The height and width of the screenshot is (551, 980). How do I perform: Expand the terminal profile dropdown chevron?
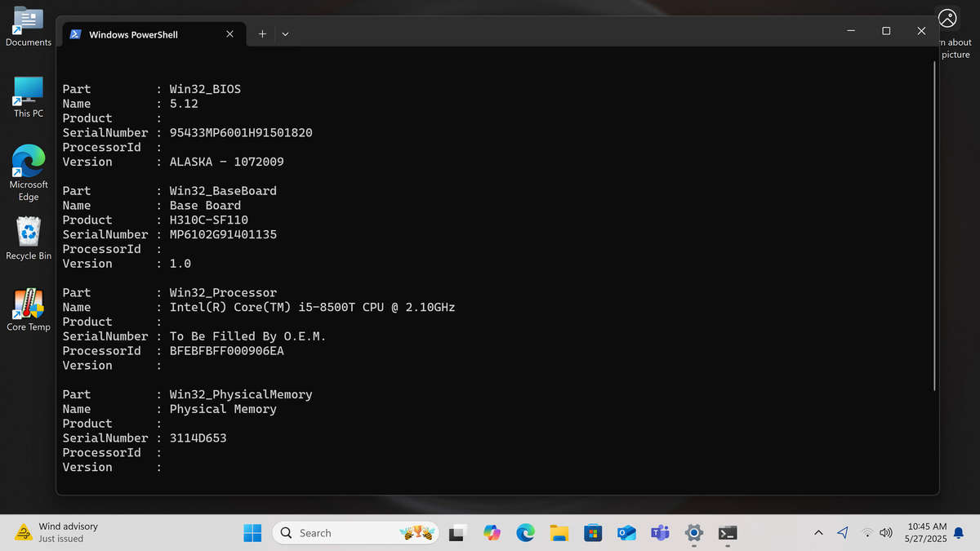pos(285,33)
